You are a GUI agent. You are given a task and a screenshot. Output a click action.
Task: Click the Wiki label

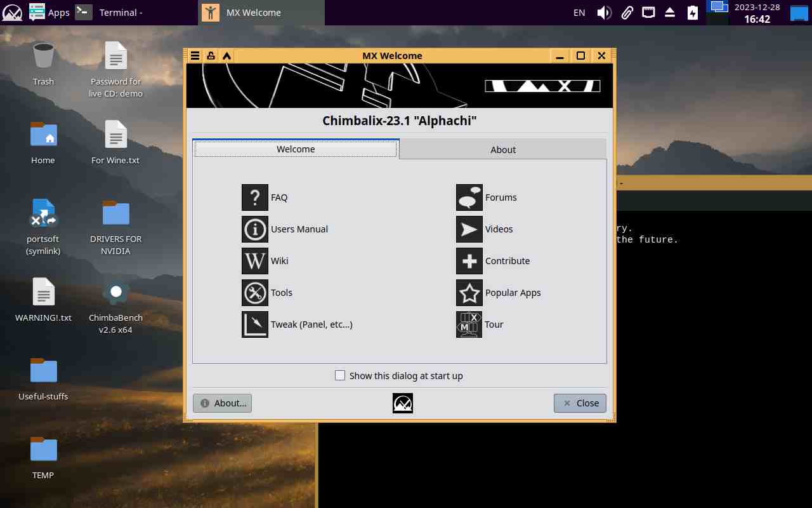280,261
